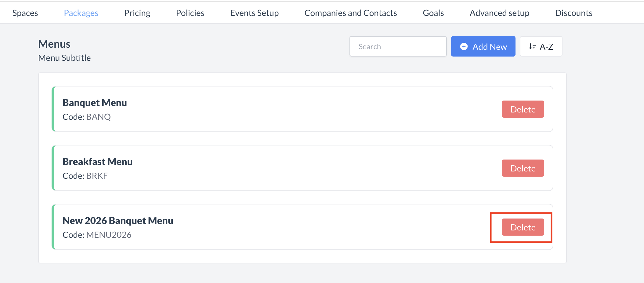Delete the New 2026 Banquet Menu
Viewport: 644px width, 283px height.
523,227
